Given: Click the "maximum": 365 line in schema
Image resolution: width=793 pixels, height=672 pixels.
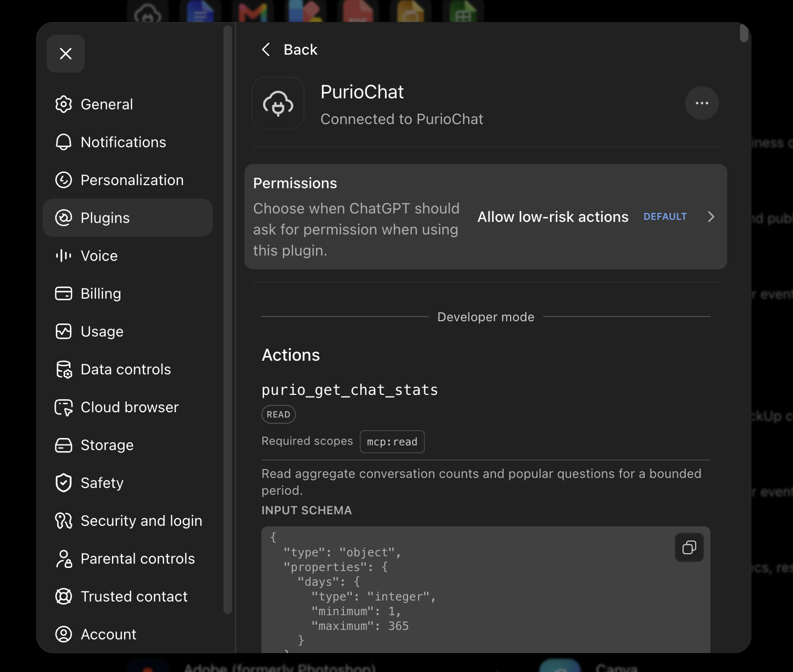Looking at the screenshot, I should [x=360, y=626].
